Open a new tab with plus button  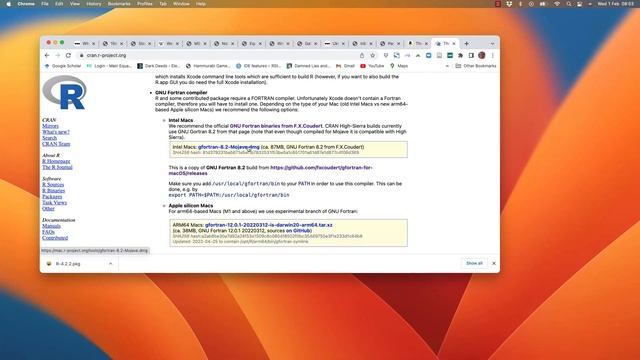[x=466, y=44]
